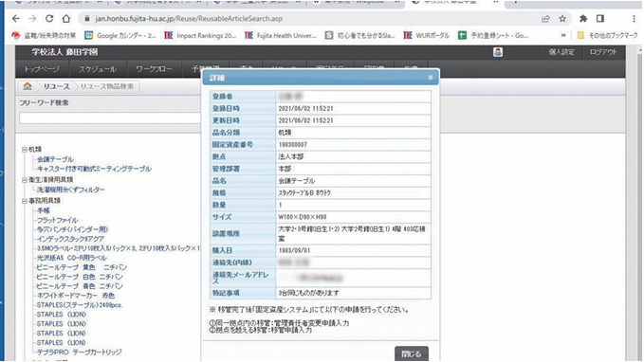This screenshot has height=362, width=644.
Task: Select ビニールテープ 青色 ニチバン item
Action: (x=80, y=286)
